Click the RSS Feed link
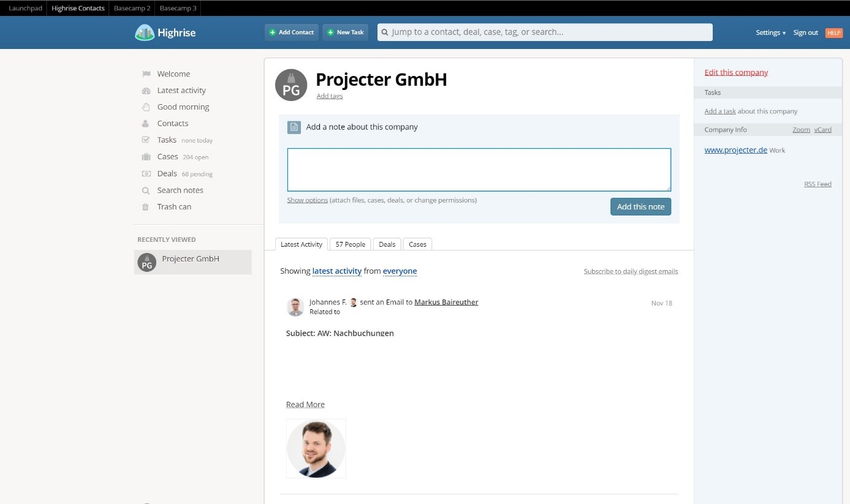 pos(818,184)
